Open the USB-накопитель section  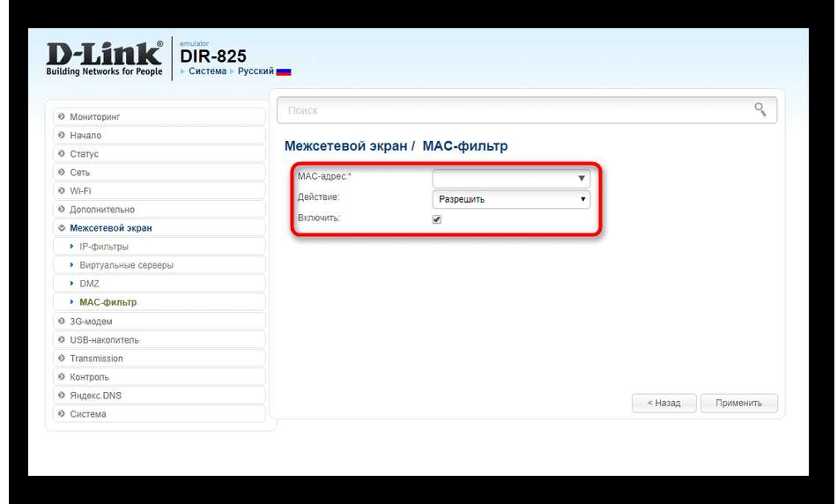(x=159, y=339)
